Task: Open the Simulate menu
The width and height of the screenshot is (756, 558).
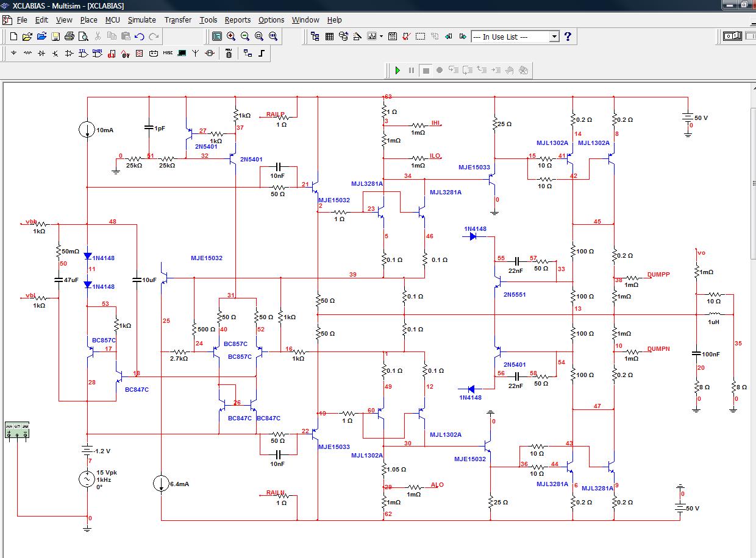Action: coord(141,20)
